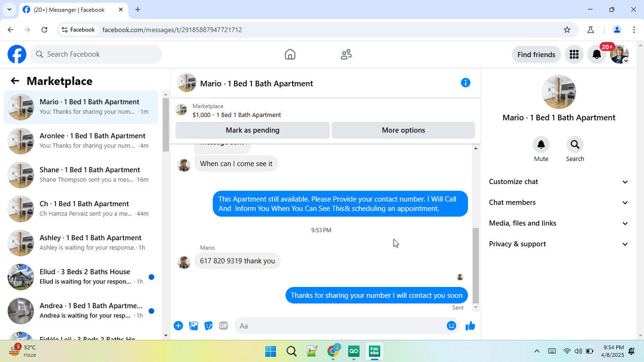Open Chrome from the taskbar
Viewport: 644px width, 362px height.
pos(333,351)
